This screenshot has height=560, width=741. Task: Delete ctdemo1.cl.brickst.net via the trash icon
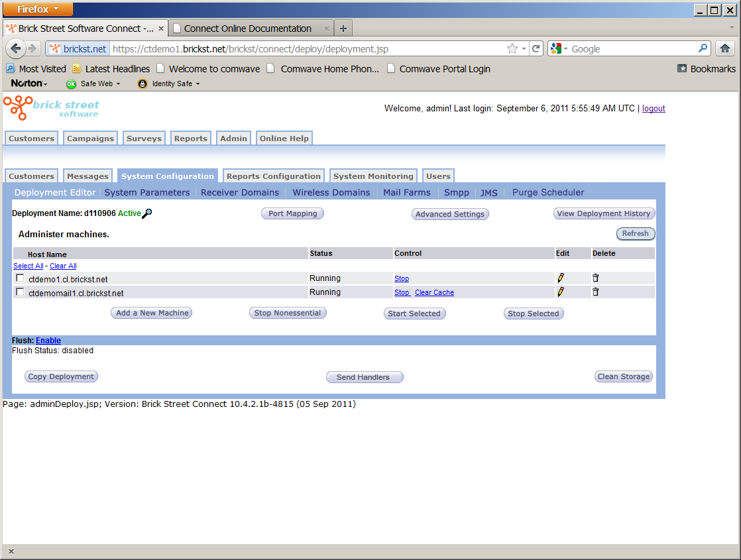(x=595, y=278)
